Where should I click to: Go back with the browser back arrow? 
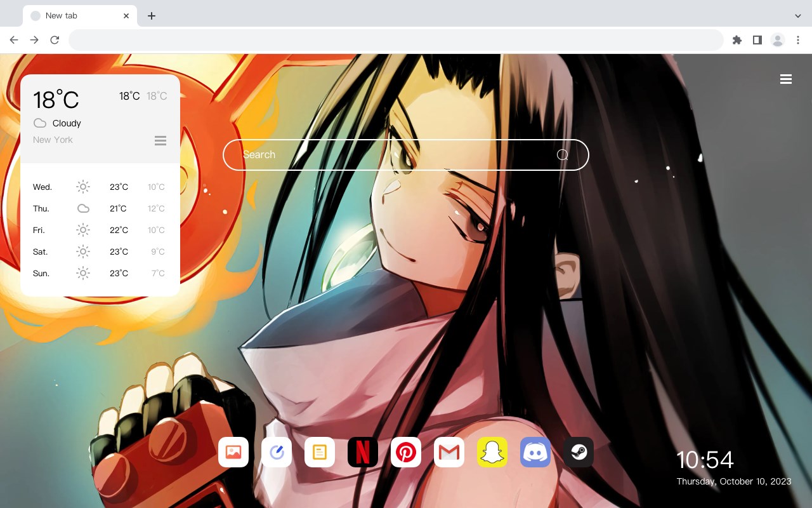[x=14, y=40]
